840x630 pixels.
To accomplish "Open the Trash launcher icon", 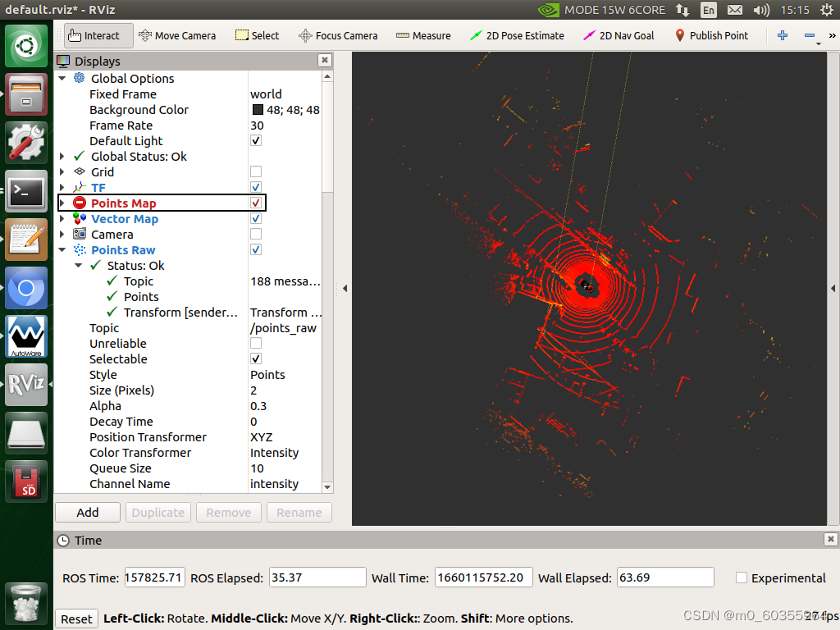I will [x=26, y=603].
